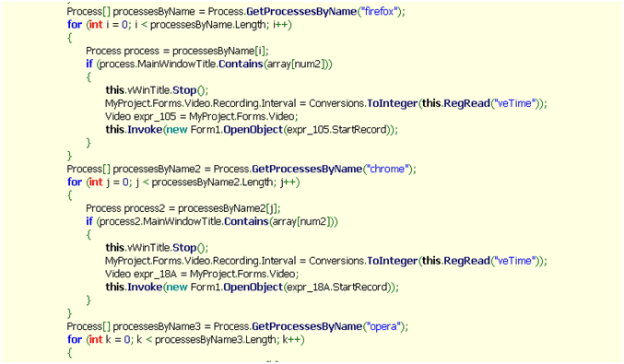This screenshot has width=624, height=364.
Task: Click 'this.vWinTitle.Stop();' in the chrome loop
Action: (157, 248)
